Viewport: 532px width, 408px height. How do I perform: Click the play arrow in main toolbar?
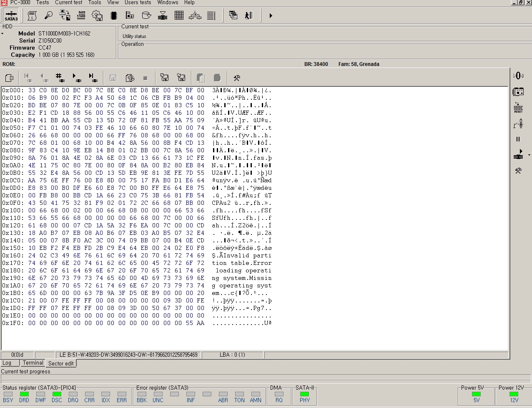point(271,16)
